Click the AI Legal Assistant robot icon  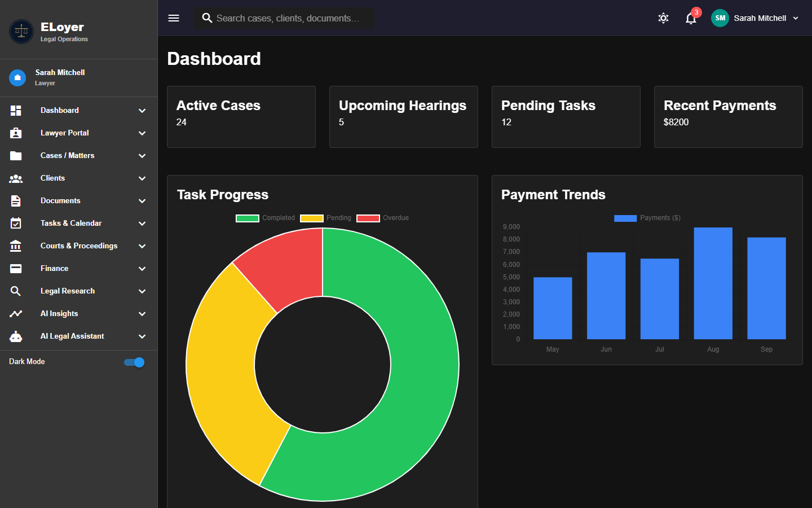16,336
